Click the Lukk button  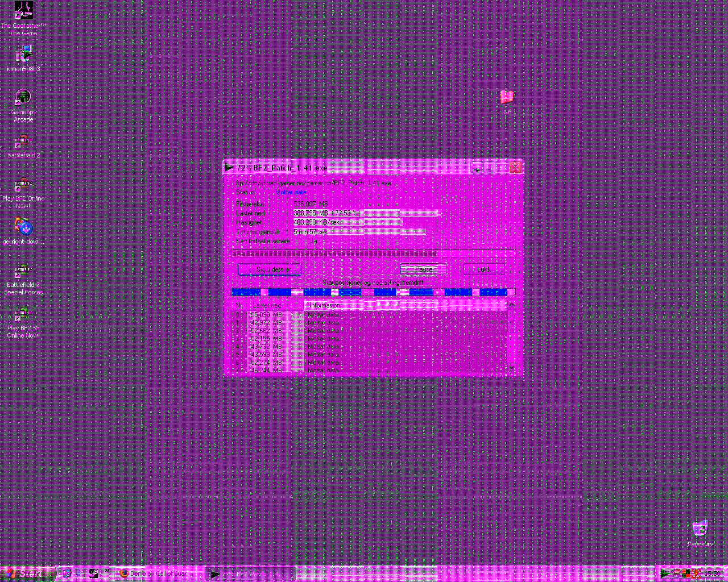(x=484, y=269)
